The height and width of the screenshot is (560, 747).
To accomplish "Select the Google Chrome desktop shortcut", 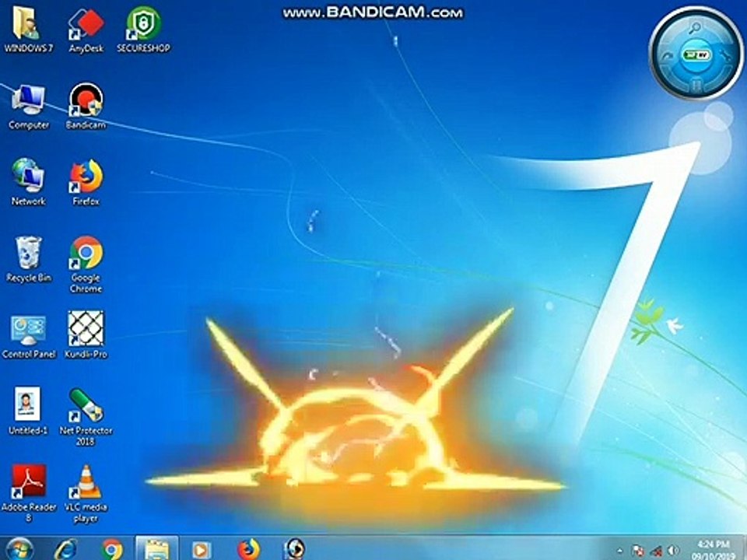I will click(x=86, y=264).
